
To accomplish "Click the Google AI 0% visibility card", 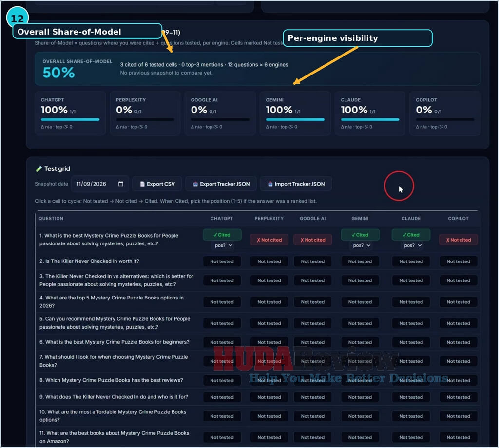I will [x=220, y=113].
